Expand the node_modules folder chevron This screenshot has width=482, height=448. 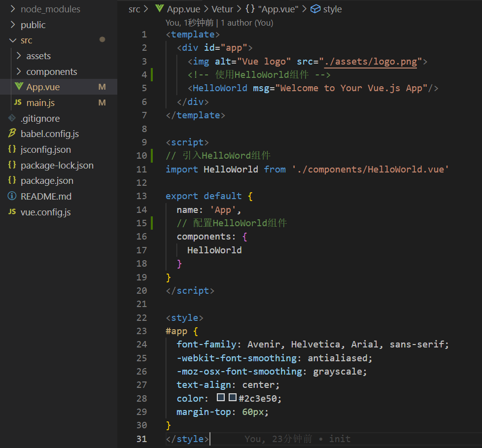tap(13, 9)
